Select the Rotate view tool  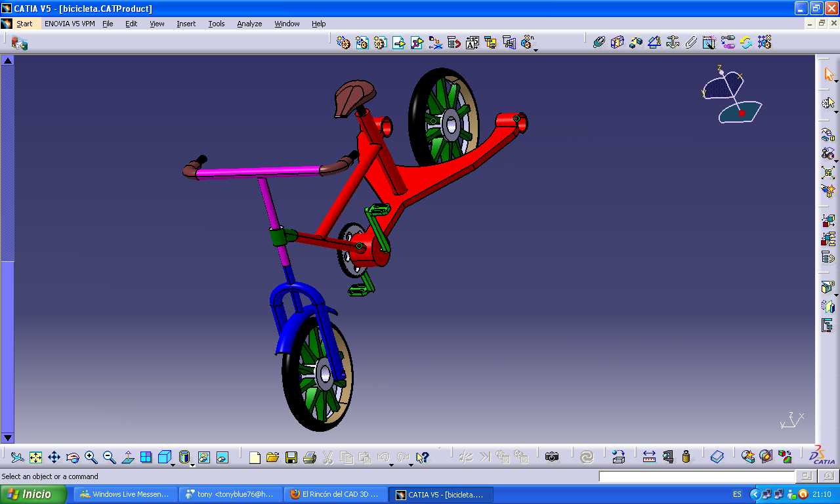[73, 457]
